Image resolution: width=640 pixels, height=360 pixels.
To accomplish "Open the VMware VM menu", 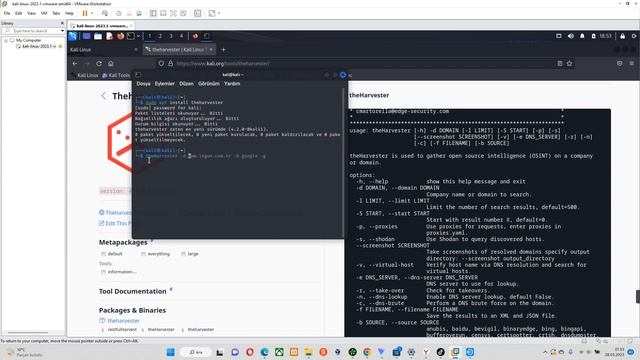I will click(44, 13).
